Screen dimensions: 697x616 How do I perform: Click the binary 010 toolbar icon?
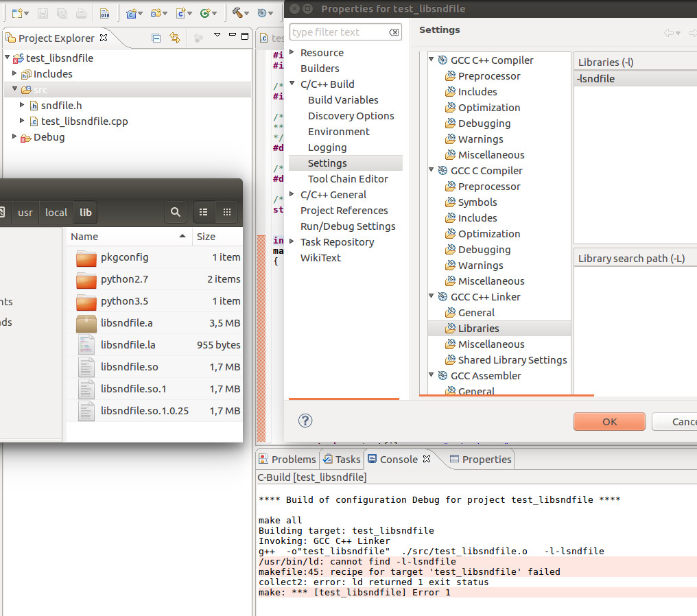[x=104, y=12]
